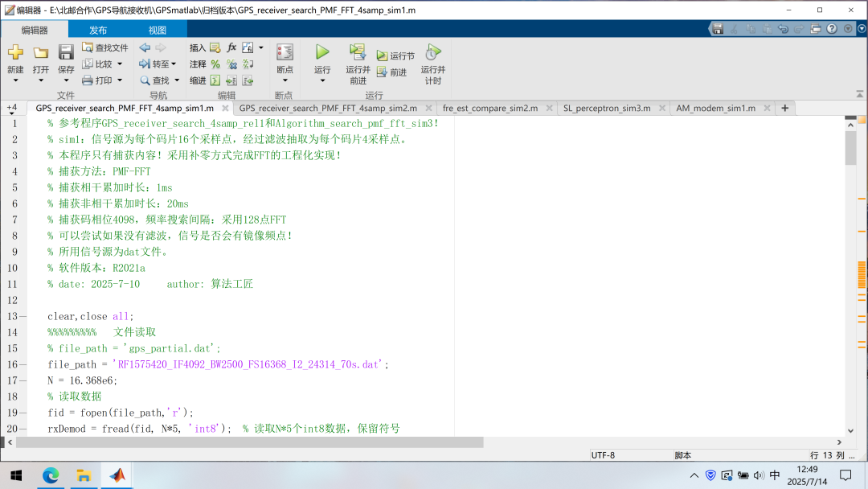Screen dimensions: 868x489
Task: Switch to the Publish (发布) ribbon tab
Action: (x=98, y=30)
